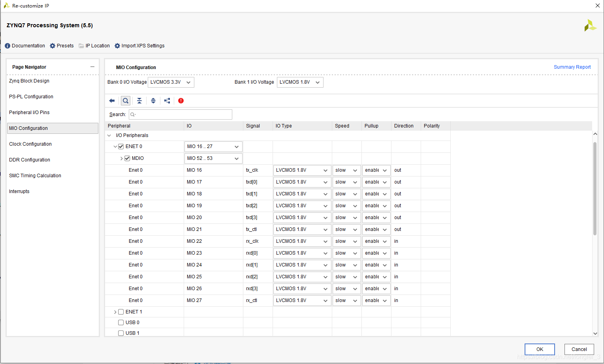Open PS-PL Configuration page

click(x=31, y=97)
